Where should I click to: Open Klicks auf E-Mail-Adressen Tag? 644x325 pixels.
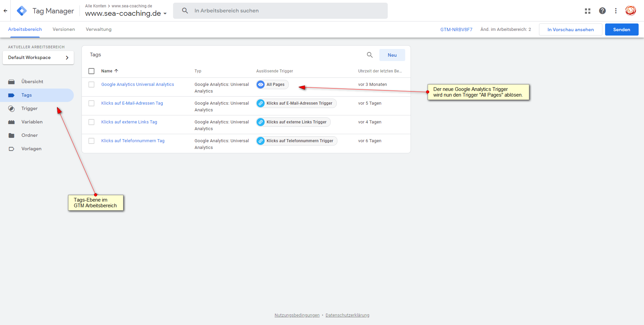[132, 103]
